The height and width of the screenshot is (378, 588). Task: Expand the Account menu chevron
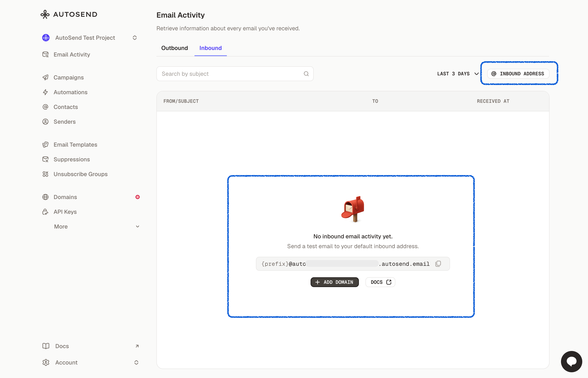click(x=136, y=362)
